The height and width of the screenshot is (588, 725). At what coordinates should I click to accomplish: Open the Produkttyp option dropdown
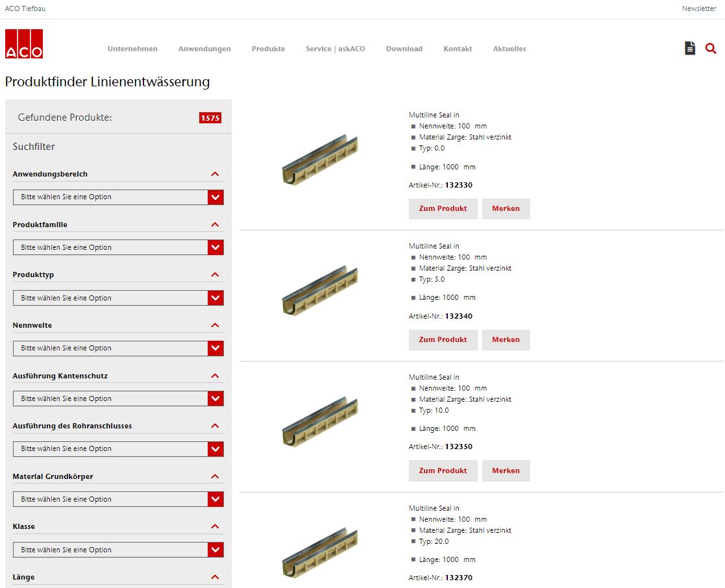click(118, 298)
